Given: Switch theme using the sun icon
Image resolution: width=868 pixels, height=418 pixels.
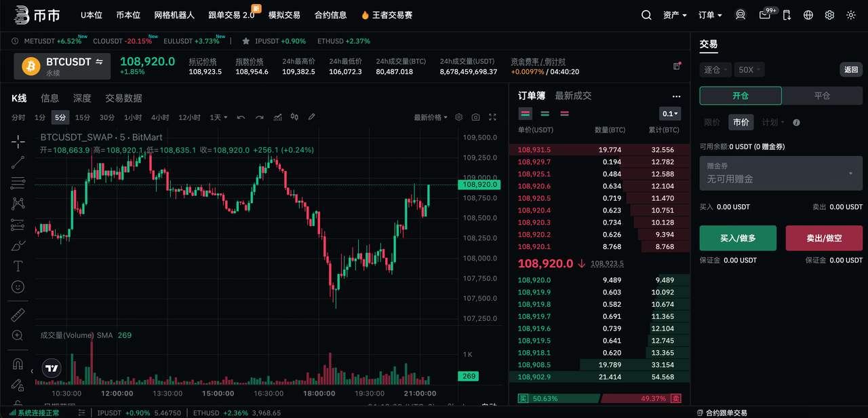Looking at the screenshot, I should 850,15.
